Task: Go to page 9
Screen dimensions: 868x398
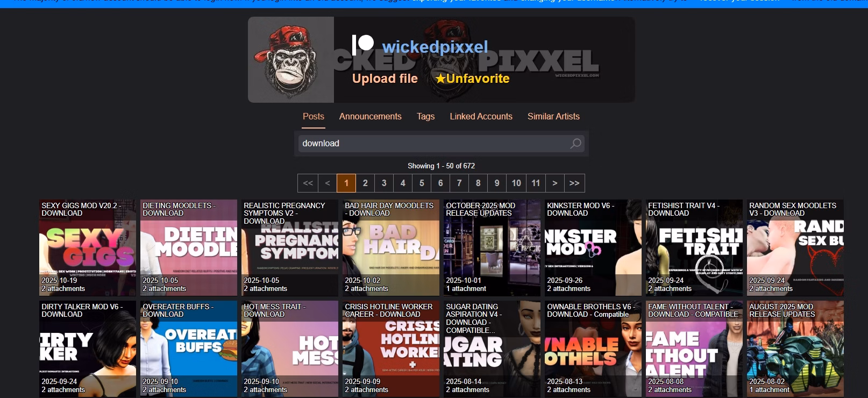Action: pos(497,183)
